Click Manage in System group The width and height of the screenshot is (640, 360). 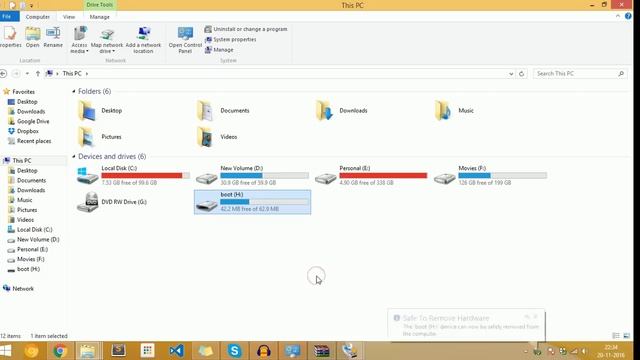(x=219, y=50)
